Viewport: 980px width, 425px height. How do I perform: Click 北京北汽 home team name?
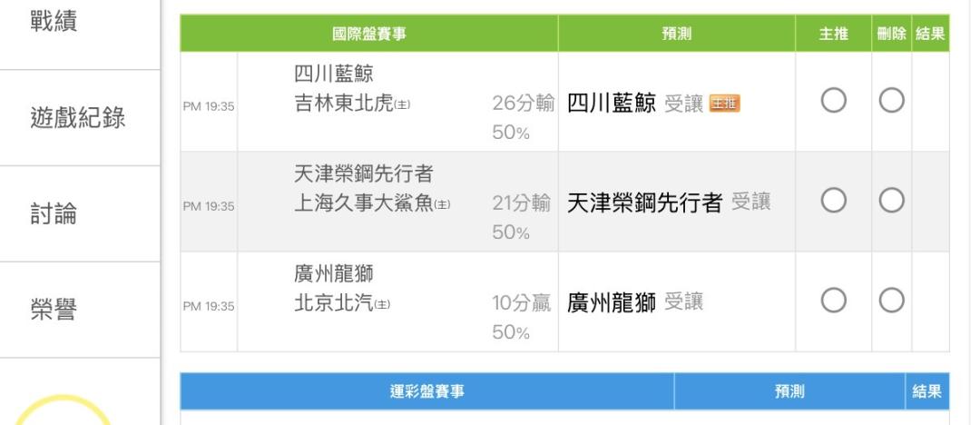click(332, 302)
